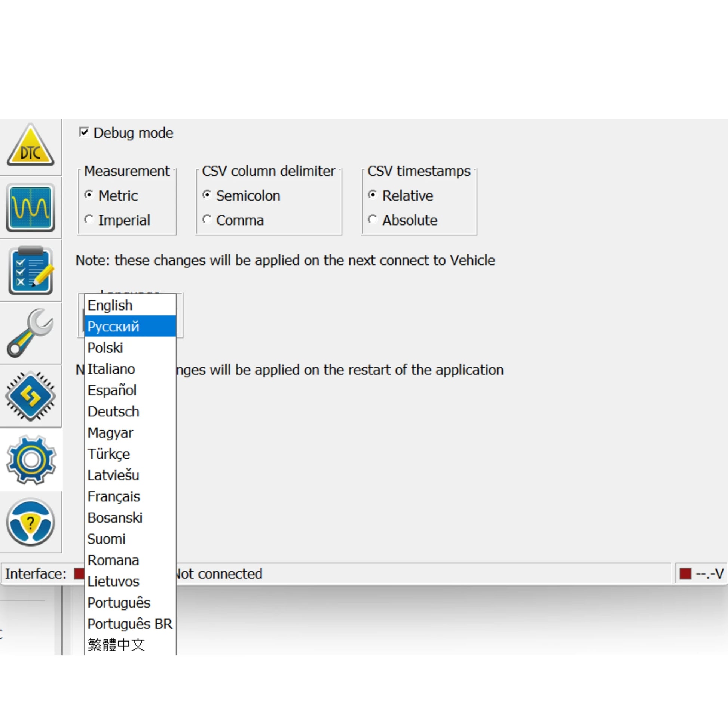Click the '--.-V' voltage reading
The image size is (728, 728).
click(x=710, y=574)
